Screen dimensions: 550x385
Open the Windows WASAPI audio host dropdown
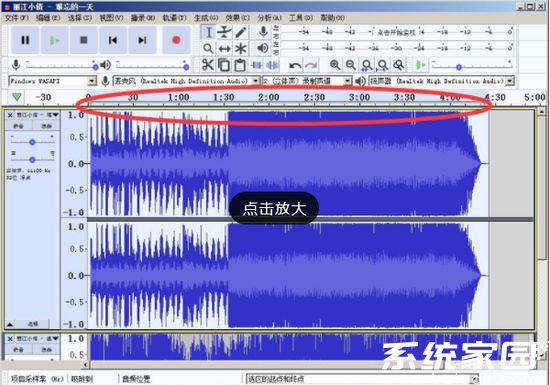coord(52,81)
